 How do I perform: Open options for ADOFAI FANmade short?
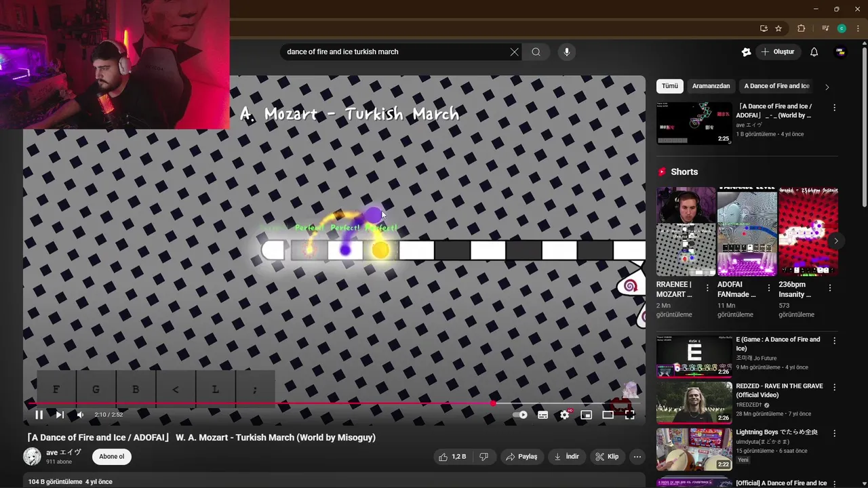tap(768, 288)
